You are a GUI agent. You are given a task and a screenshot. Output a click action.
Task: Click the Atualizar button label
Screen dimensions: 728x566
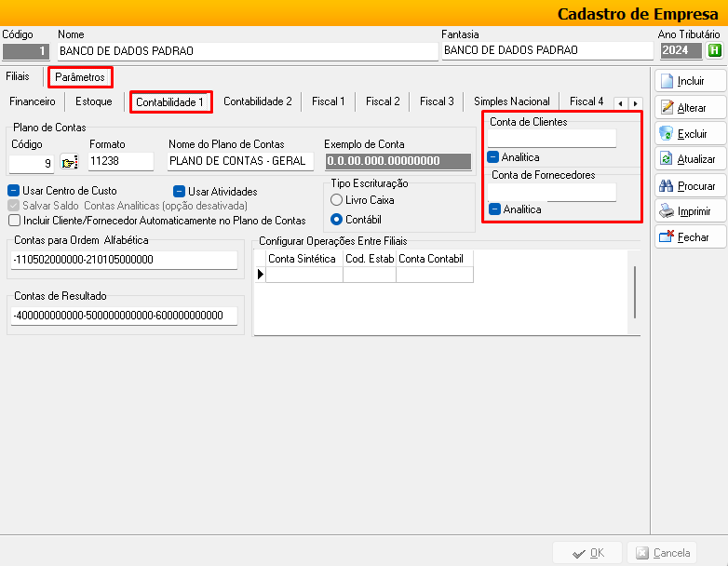(696, 159)
